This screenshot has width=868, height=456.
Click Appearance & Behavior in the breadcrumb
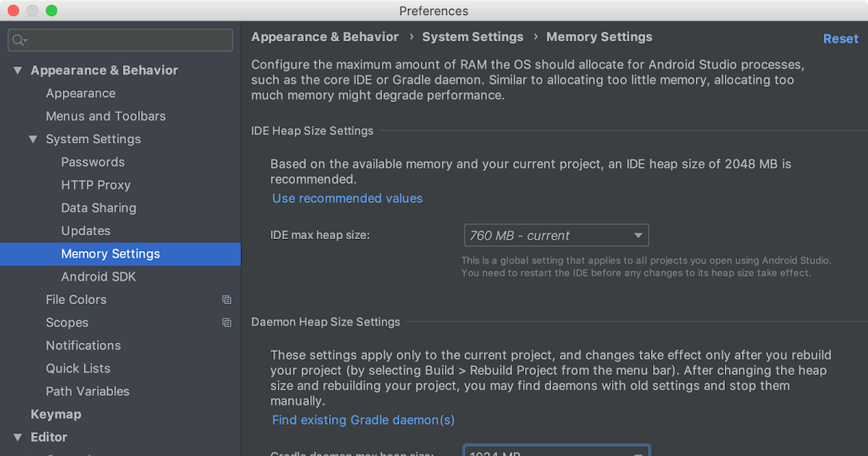click(325, 37)
